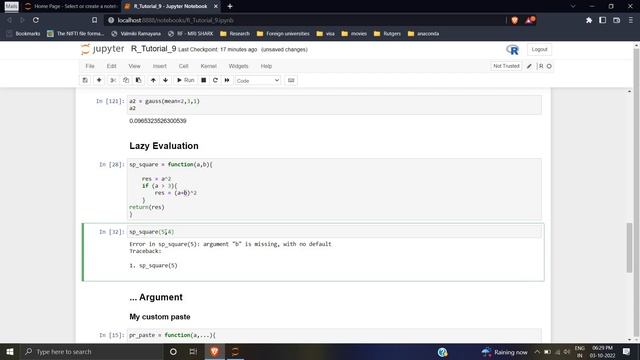
Task: Open Valmiki Ramayana bookmark
Action: 136,34
